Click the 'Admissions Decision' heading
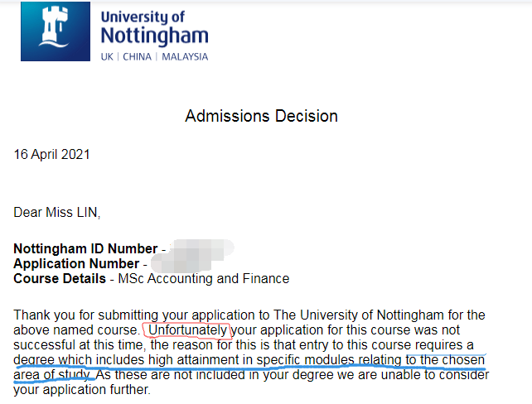This screenshot has width=532, height=404. click(x=261, y=116)
